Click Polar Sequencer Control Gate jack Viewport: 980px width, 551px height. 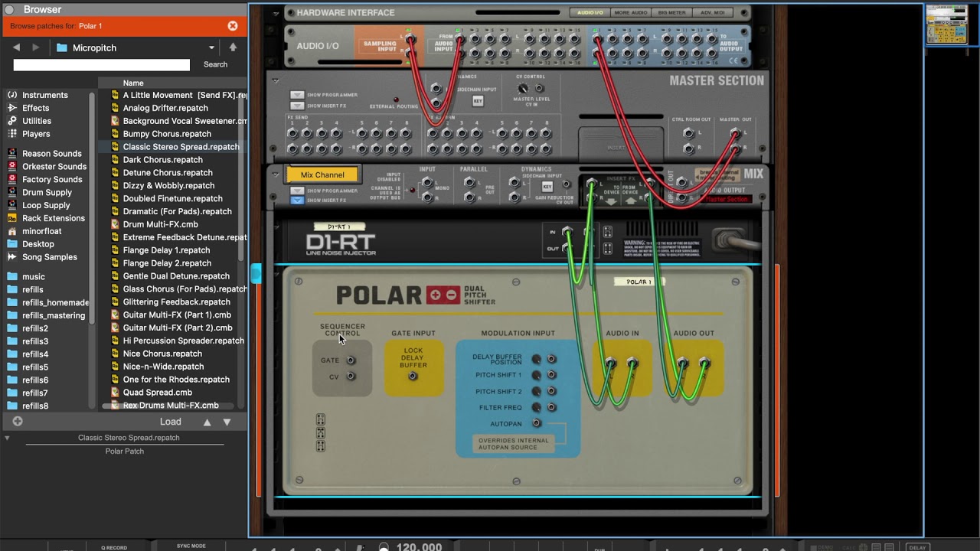(x=351, y=360)
